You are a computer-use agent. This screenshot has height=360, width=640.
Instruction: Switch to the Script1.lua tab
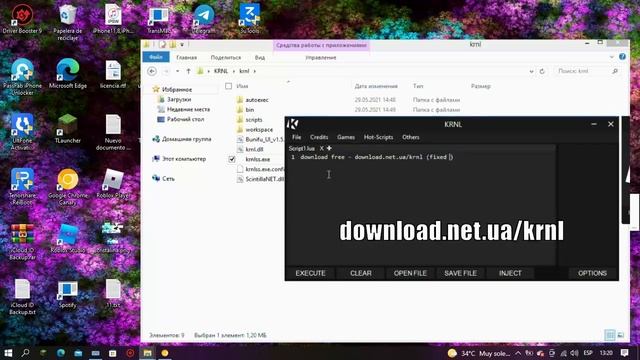[x=302, y=148]
